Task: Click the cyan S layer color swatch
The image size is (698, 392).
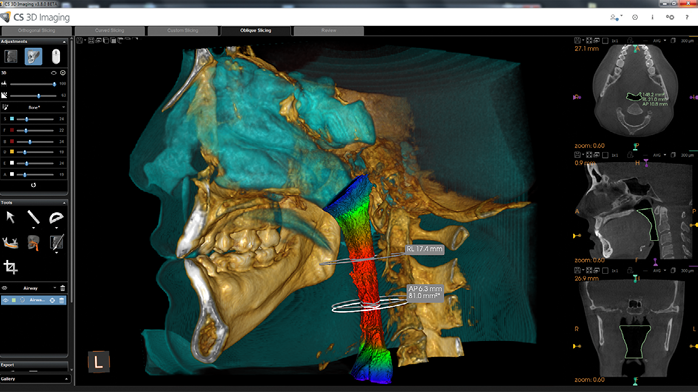Action: point(12,119)
